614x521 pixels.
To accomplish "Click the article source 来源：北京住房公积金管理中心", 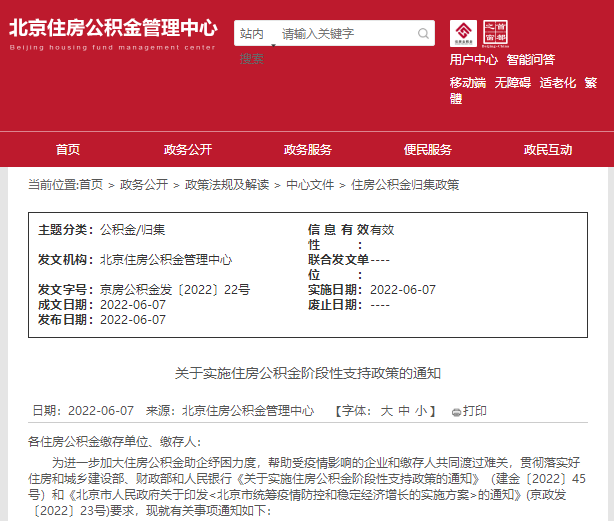I will pyautogui.click(x=230, y=411).
